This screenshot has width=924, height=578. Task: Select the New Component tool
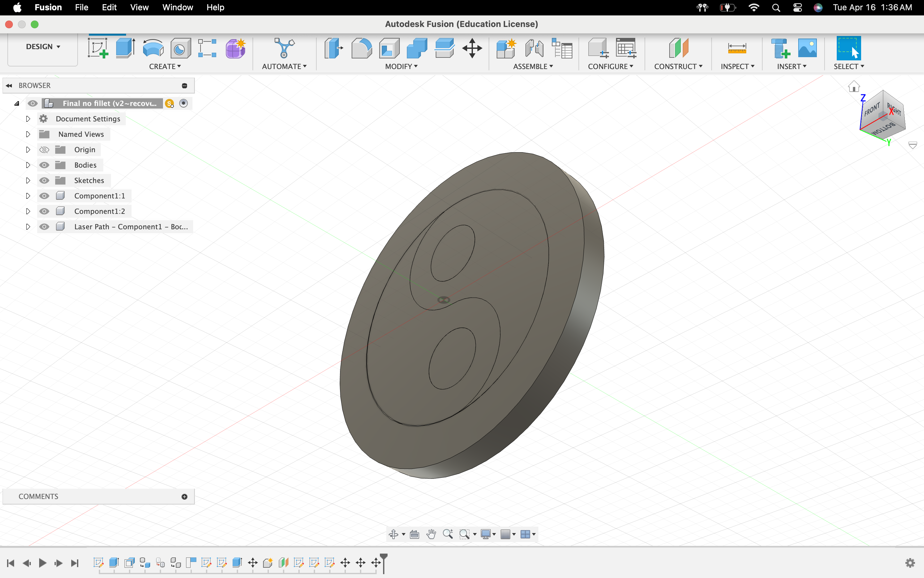506,48
